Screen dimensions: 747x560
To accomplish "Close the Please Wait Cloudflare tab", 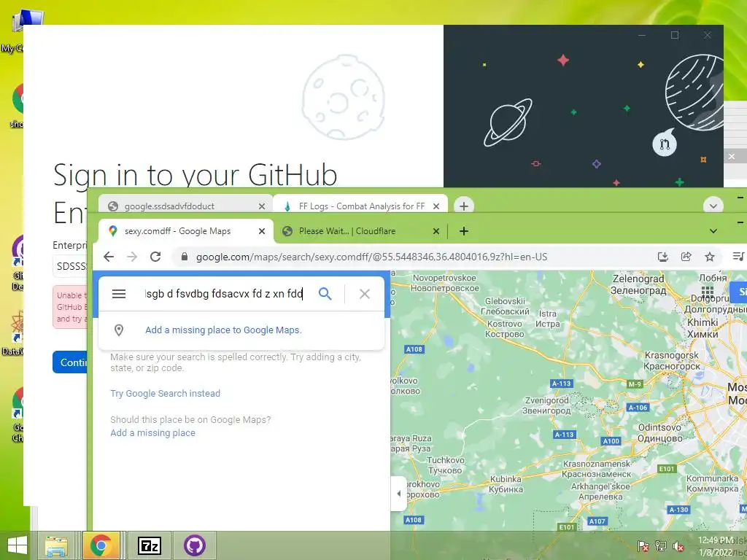I will point(436,231).
